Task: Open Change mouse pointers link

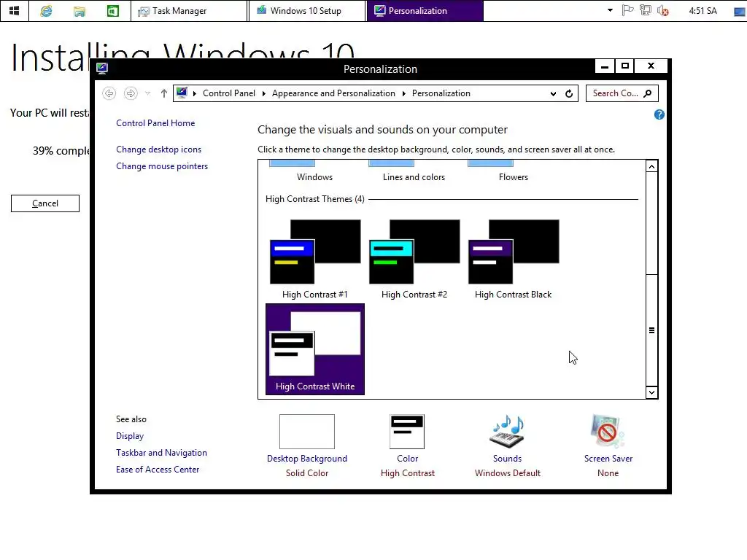Action: (162, 166)
